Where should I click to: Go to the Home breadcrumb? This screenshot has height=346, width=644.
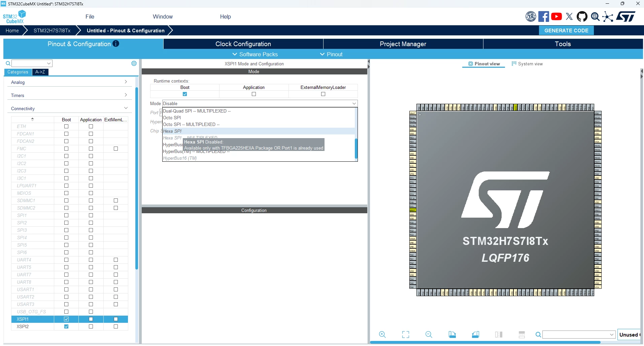12,30
